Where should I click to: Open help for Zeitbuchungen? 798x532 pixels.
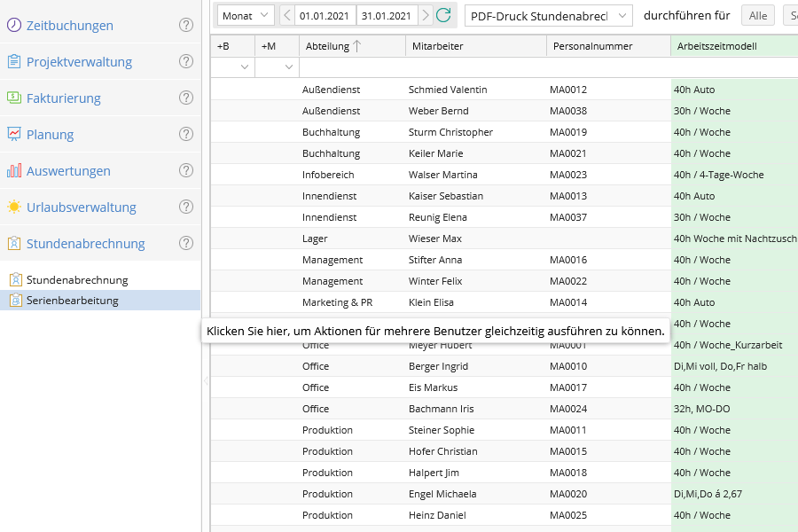[186, 25]
